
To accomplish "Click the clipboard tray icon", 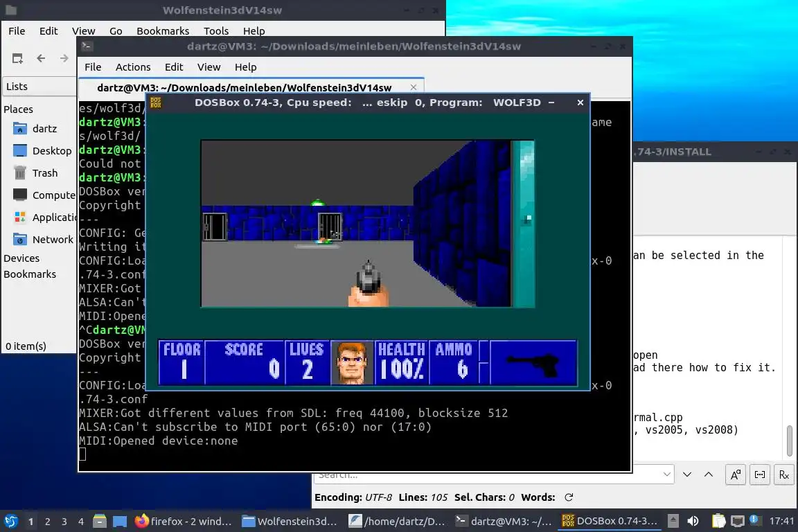I will (718, 521).
